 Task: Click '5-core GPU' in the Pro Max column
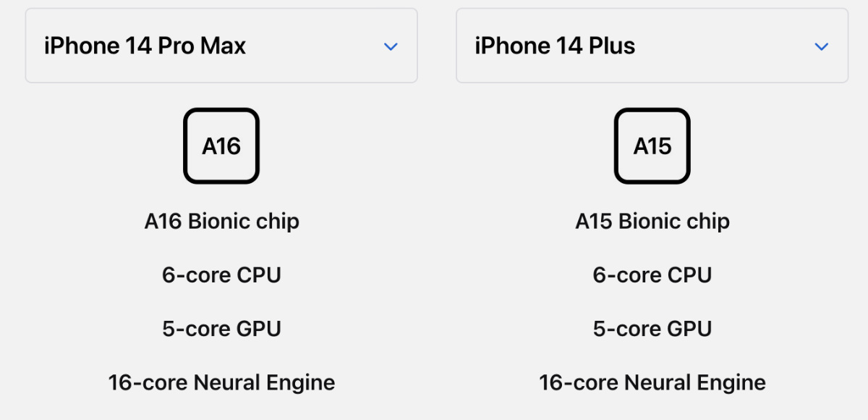pyautogui.click(x=221, y=329)
